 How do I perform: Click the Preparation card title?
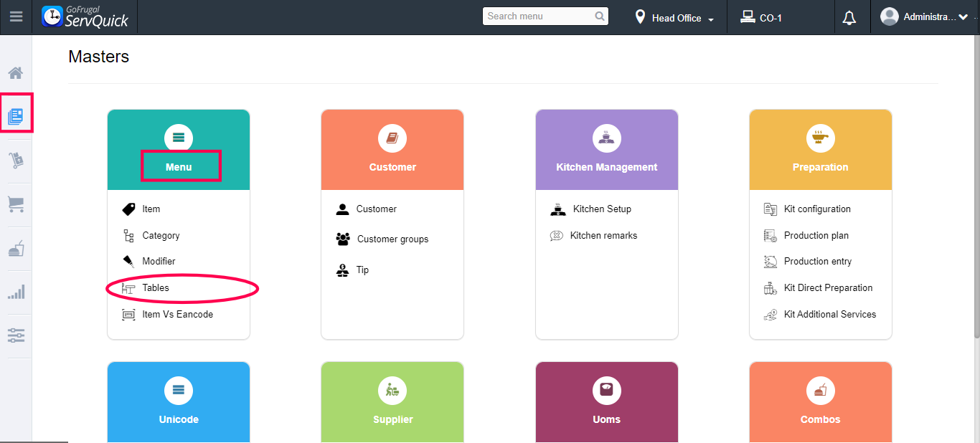click(820, 167)
